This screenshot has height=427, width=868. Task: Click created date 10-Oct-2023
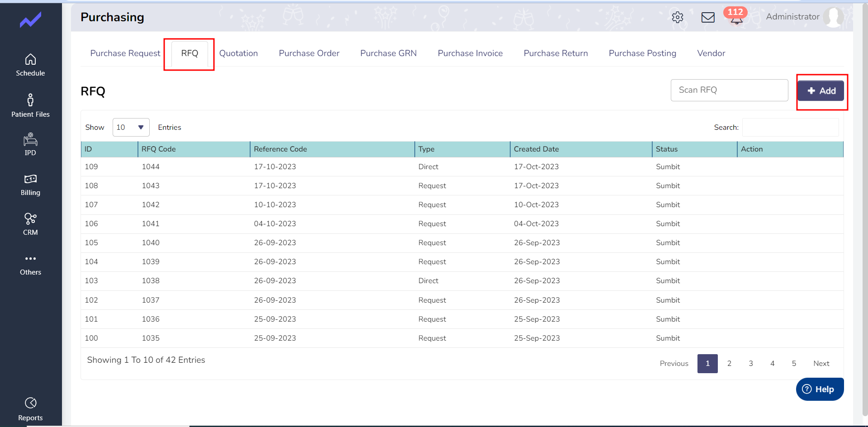click(536, 205)
